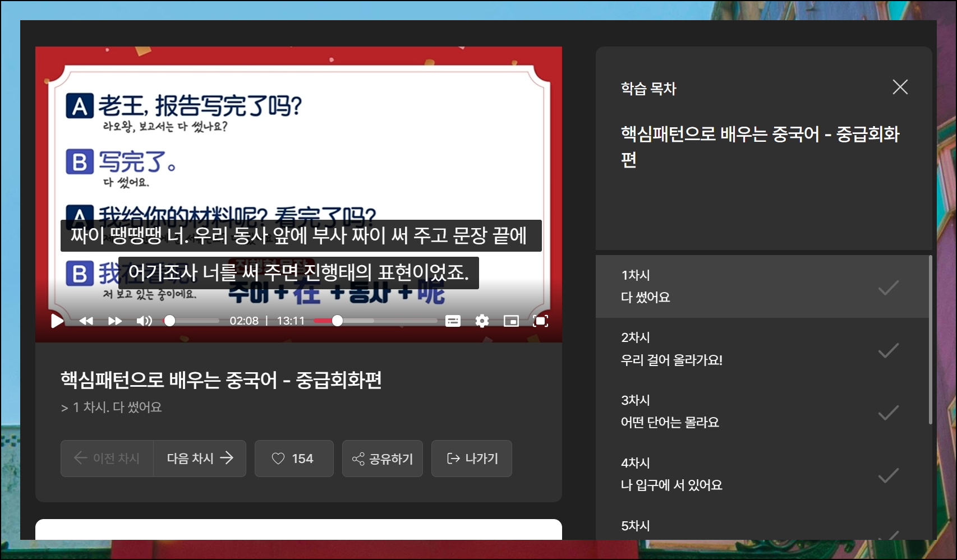957x560 pixels.
Task: Select lesson 4차시 나 입구에 서 있어요
Action: (762, 475)
